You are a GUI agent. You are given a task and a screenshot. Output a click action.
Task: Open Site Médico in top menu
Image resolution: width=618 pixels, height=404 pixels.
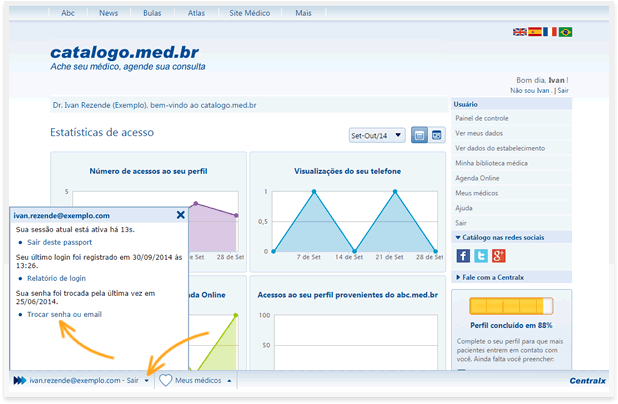click(x=250, y=13)
